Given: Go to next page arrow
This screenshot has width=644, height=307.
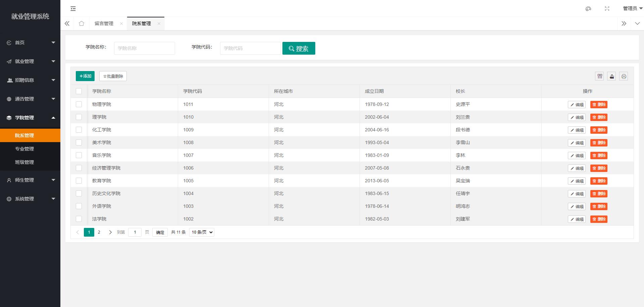Looking at the screenshot, I should pos(110,232).
